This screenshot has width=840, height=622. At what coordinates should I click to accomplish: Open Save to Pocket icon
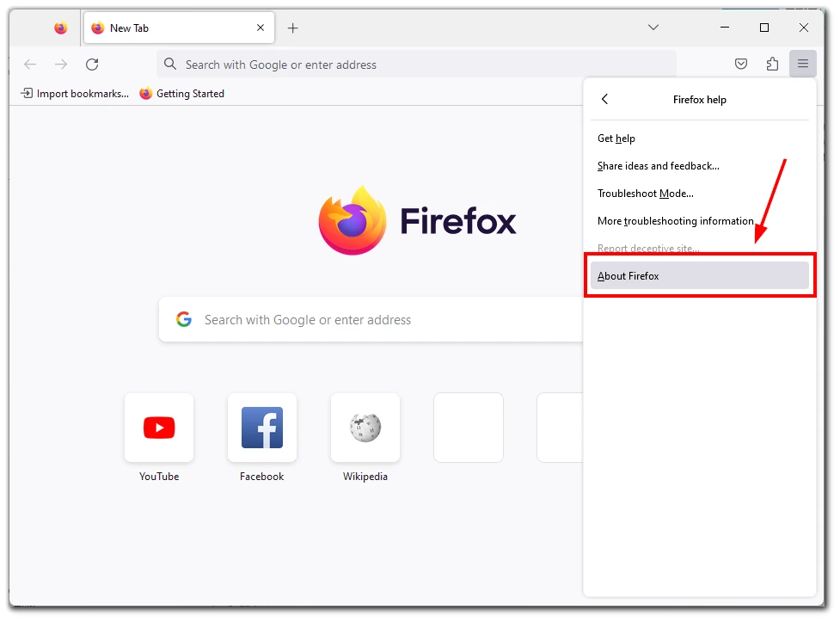[x=741, y=65]
